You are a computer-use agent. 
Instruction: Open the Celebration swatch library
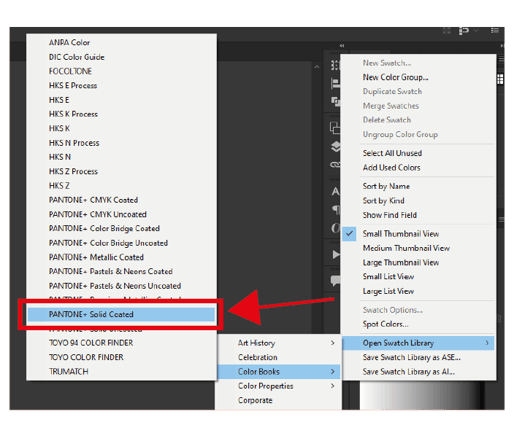(257, 357)
